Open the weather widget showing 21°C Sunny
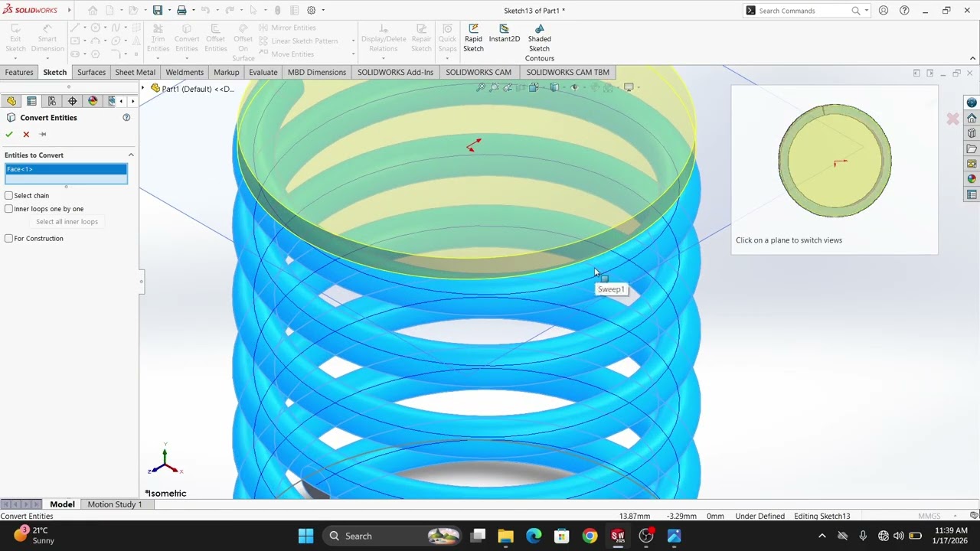The height and width of the screenshot is (551, 980). point(34,535)
